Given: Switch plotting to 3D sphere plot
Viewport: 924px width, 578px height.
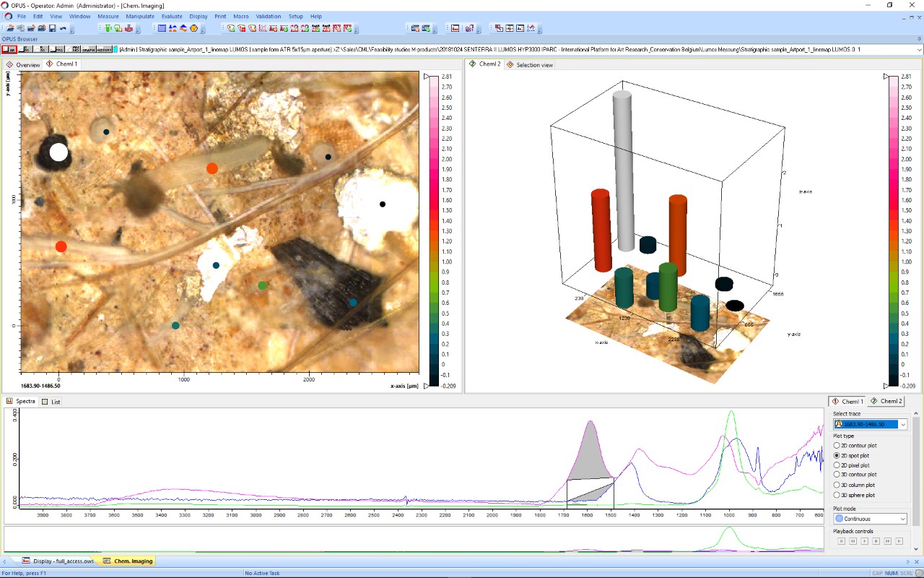Looking at the screenshot, I should click(837, 495).
